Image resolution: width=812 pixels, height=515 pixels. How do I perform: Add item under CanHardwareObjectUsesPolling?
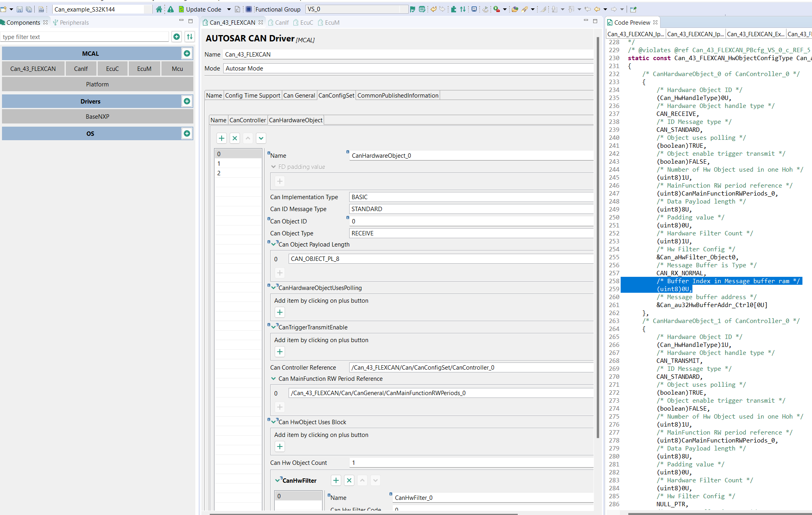coord(280,312)
